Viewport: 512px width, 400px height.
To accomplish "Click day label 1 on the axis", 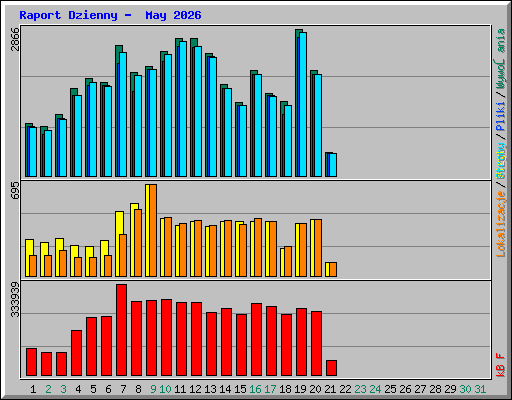I will pyautogui.click(x=33, y=389).
